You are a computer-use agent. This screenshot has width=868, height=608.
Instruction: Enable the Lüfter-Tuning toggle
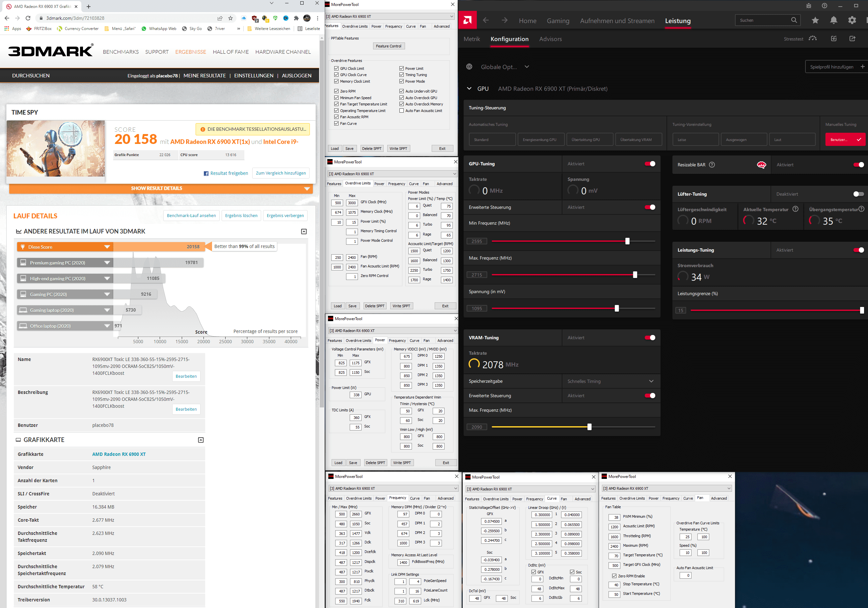(858, 194)
